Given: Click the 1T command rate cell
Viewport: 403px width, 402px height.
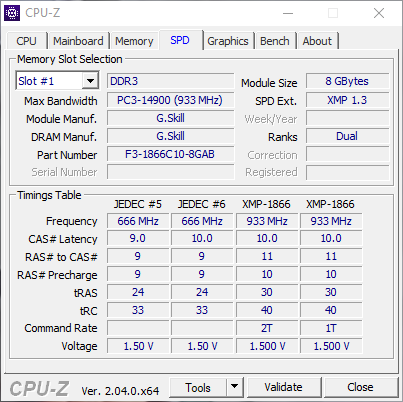Looking at the screenshot, I should point(331,328).
